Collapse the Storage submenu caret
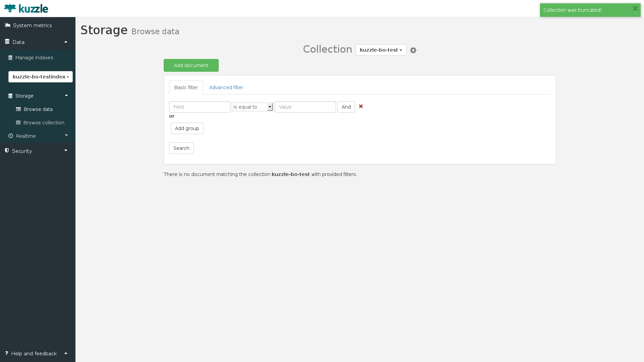The height and width of the screenshot is (362, 644). click(66, 96)
